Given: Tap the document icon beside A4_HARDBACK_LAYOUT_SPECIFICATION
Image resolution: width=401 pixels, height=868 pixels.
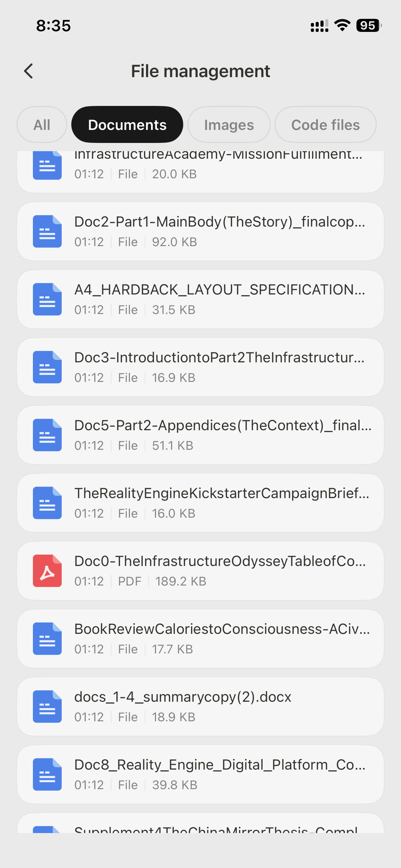Looking at the screenshot, I should click(47, 299).
